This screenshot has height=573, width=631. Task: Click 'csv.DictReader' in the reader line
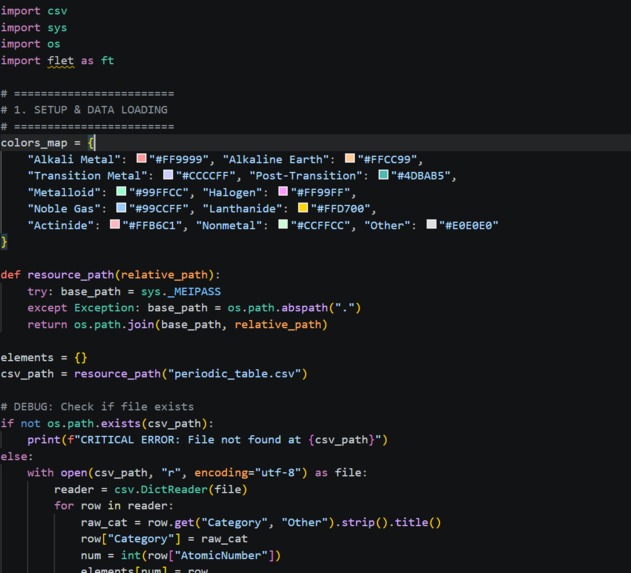pos(161,489)
